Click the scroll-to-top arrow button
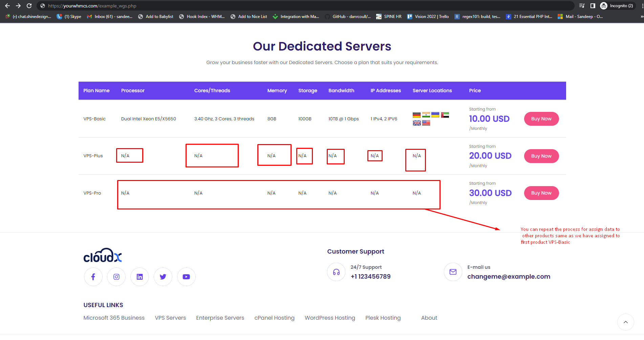The image size is (644, 340). tap(625, 322)
